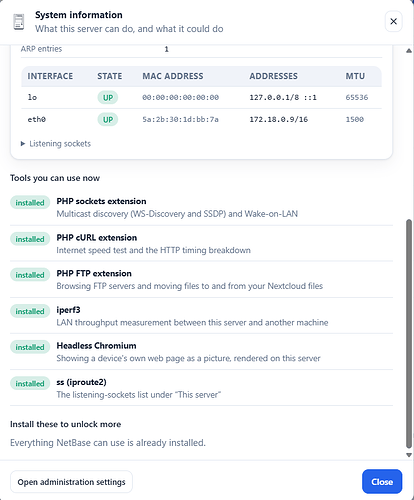This screenshot has height=500, width=414.
Task: Click MTU value 1500
Action: click(x=355, y=119)
